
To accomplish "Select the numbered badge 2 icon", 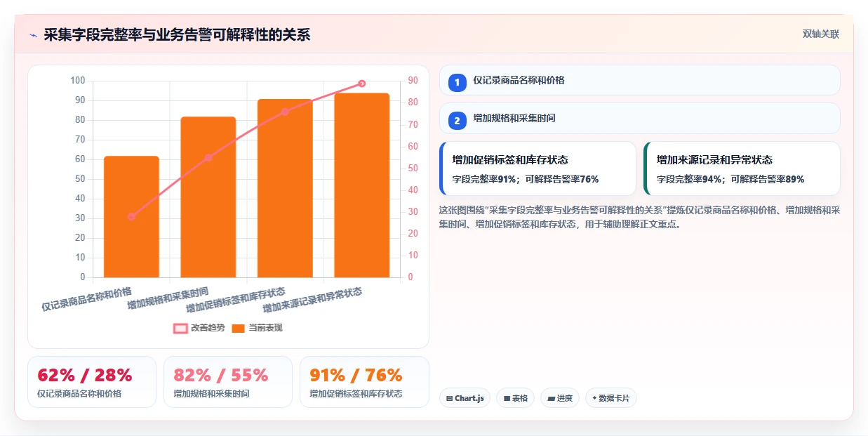I will click(x=457, y=120).
